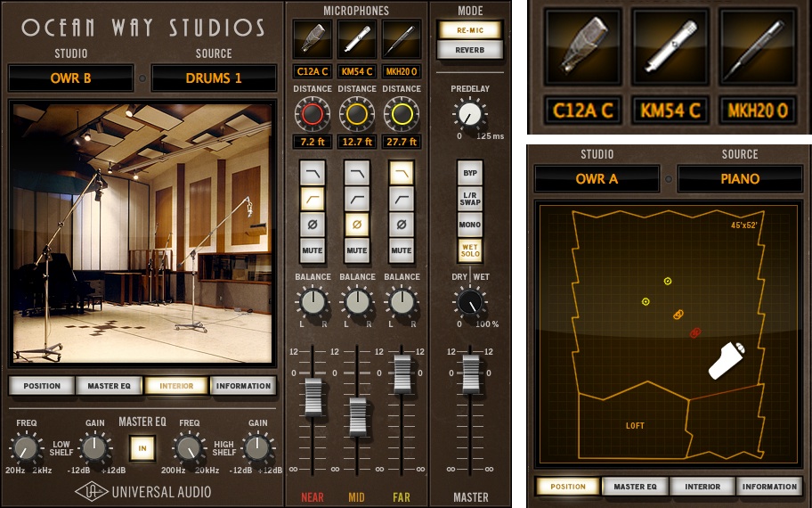The width and height of the screenshot is (812, 508).
Task: Disable high-cut filter on FAR mic
Action: (402, 173)
